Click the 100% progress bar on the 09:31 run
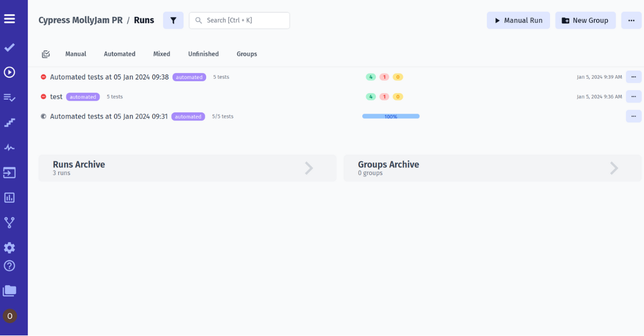Screen dimensions: 644x336 (390, 116)
